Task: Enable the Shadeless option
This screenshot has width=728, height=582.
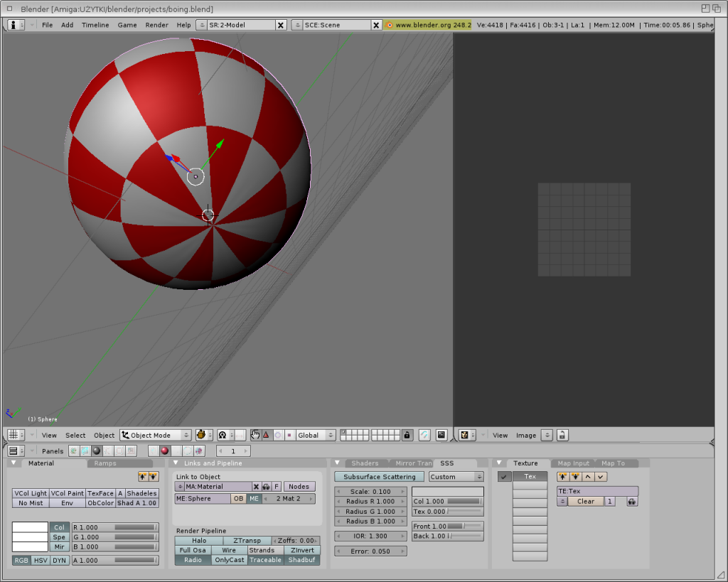Action: (141, 493)
